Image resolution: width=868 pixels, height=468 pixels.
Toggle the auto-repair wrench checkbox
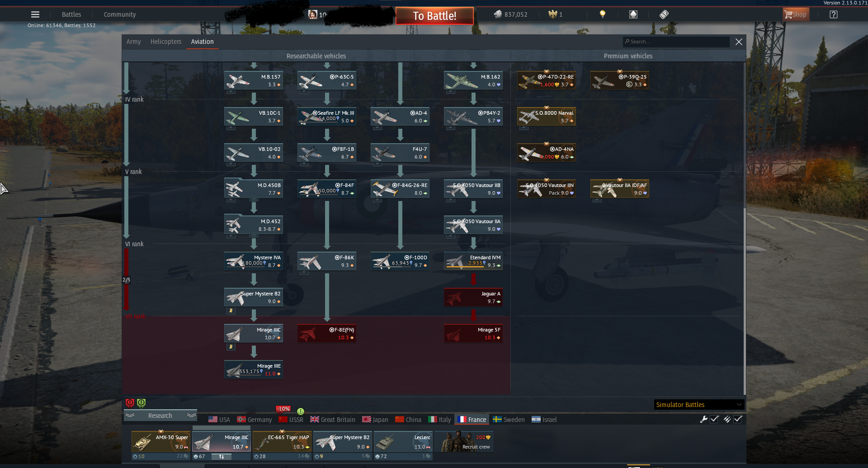point(714,419)
